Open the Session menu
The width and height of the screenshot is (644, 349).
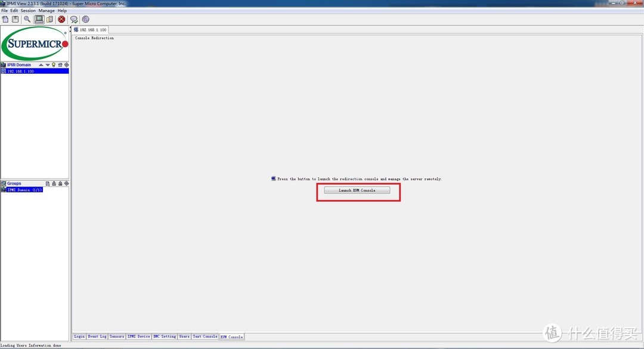tap(28, 11)
